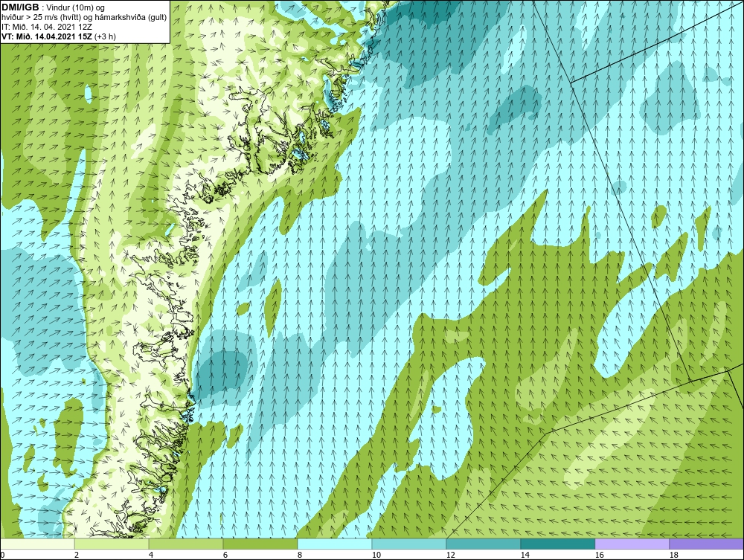
Task: Click the 8–10 m/s light cyan legend swatch
Action: pyautogui.click(x=335, y=544)
